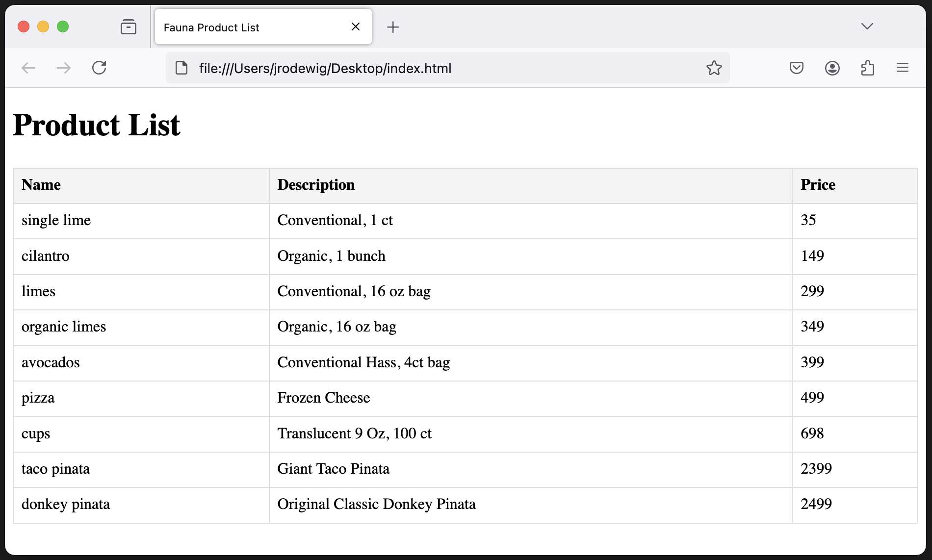Click the price 2499
Screen dimensions: 932x560
pyautogui.click(x=816, y=504)
